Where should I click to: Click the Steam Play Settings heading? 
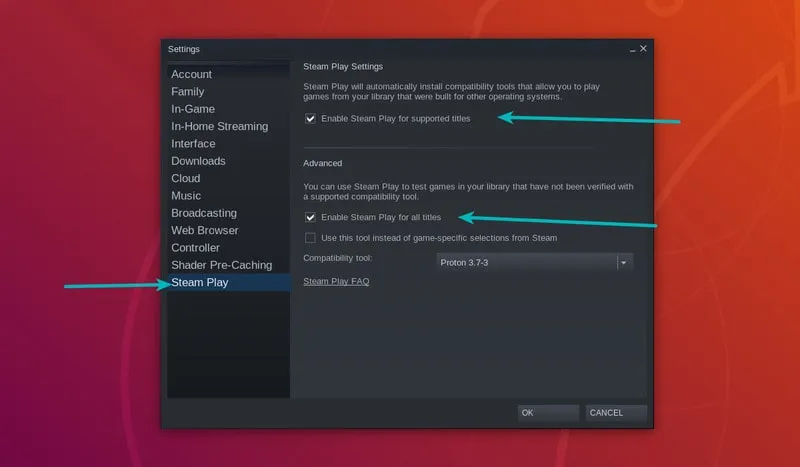coord(343,66)
